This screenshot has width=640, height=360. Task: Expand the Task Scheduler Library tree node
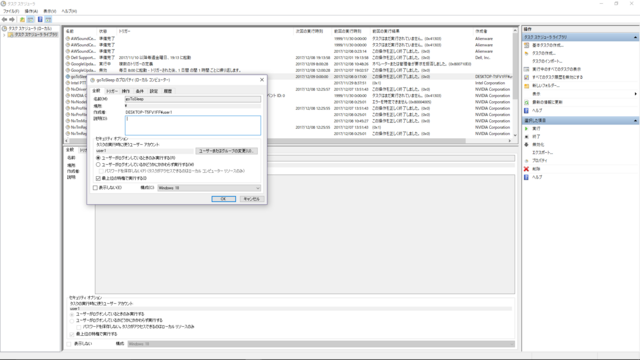coord(4,35)
